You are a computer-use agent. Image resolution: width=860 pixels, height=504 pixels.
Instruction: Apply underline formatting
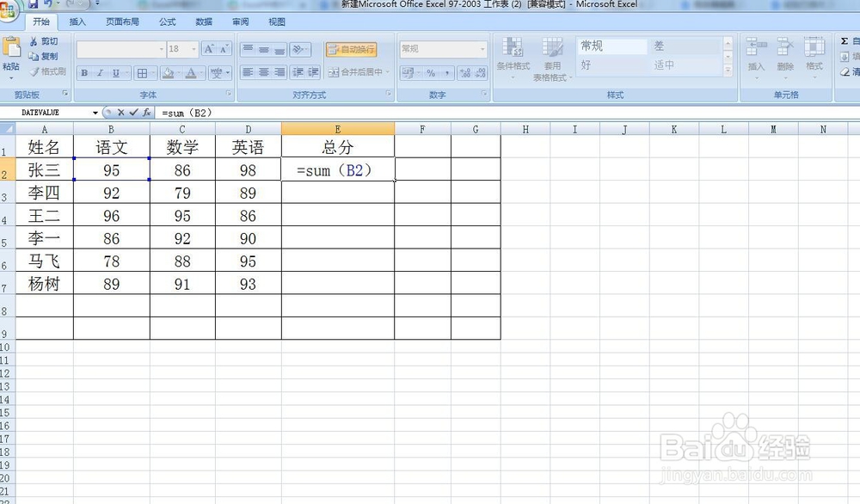click(x=116, y=72)
